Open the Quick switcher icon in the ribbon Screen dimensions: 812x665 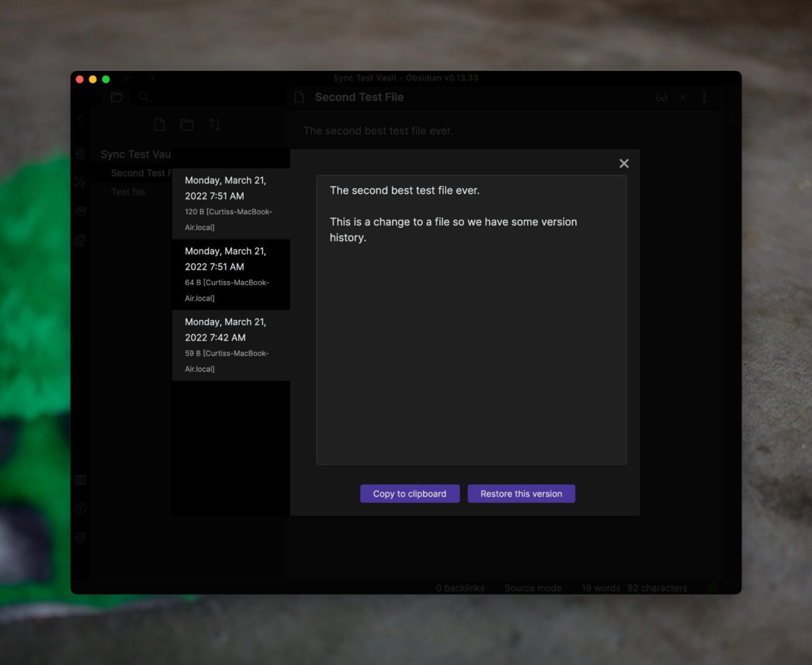point(80,154)
